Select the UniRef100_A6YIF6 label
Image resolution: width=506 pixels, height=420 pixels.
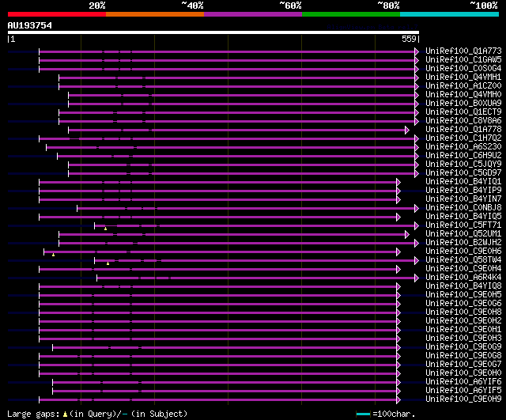point(463,382)
